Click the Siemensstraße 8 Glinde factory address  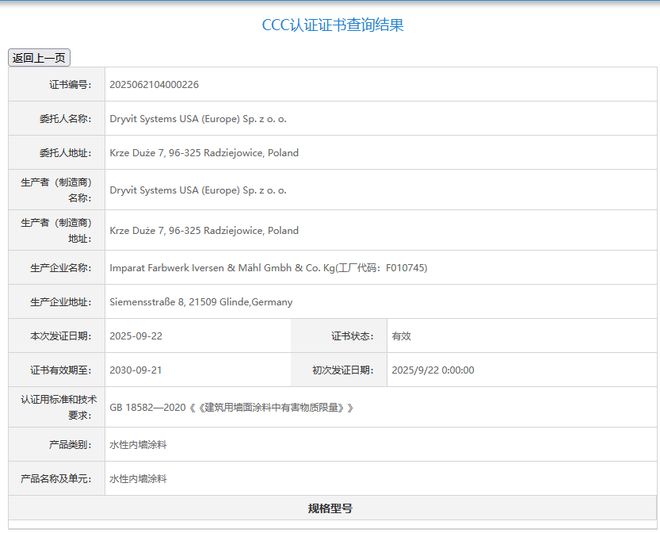tap(201, 302)
